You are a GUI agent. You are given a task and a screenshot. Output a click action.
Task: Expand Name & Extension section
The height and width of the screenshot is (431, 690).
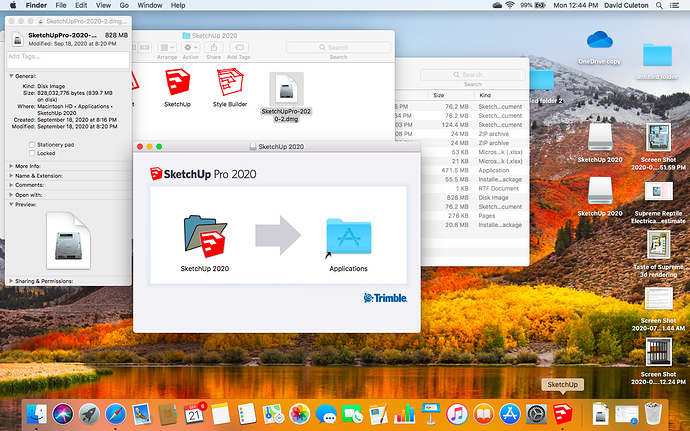point(11,176)
